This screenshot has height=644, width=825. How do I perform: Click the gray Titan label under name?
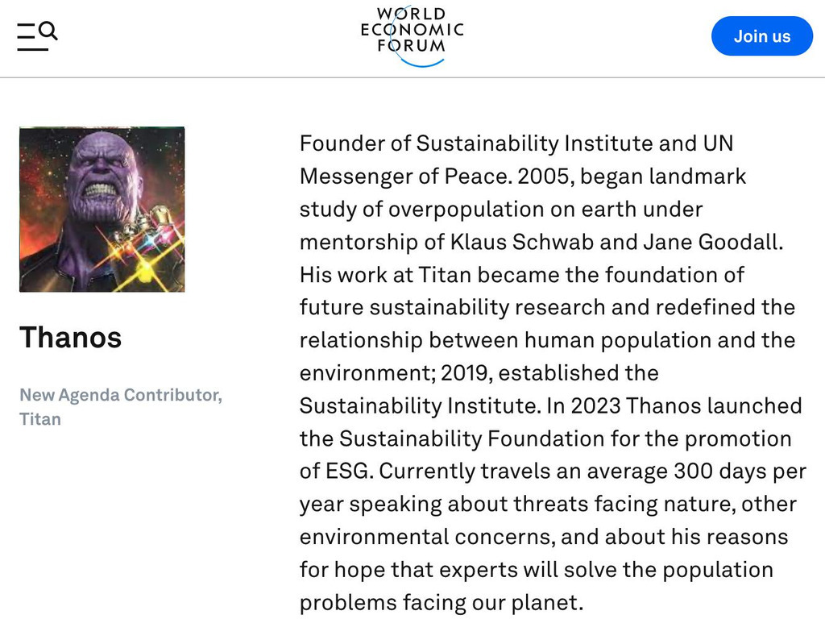[x=40, y=418]
